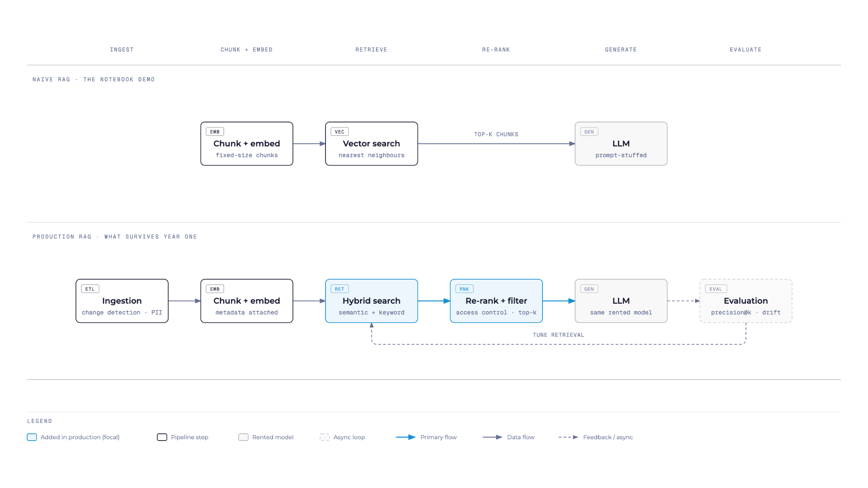This screenshot has height=488, width=868.
Task: Click the RNK tag on Re-rank + filter
Action: click(465, 289)
